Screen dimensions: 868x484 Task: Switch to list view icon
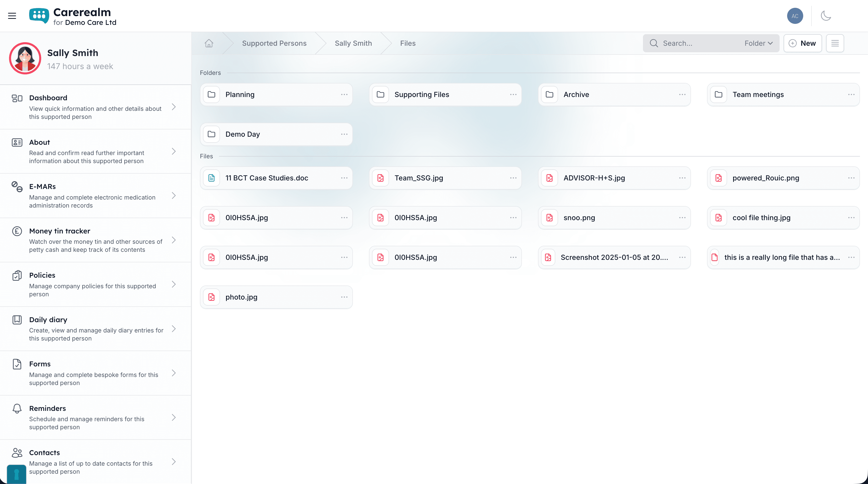coord(835,43)
